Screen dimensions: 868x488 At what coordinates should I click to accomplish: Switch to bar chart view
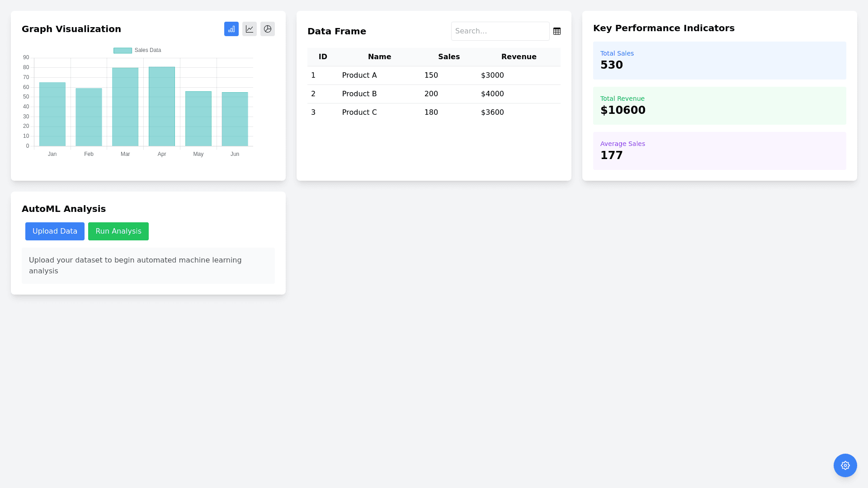231,29
